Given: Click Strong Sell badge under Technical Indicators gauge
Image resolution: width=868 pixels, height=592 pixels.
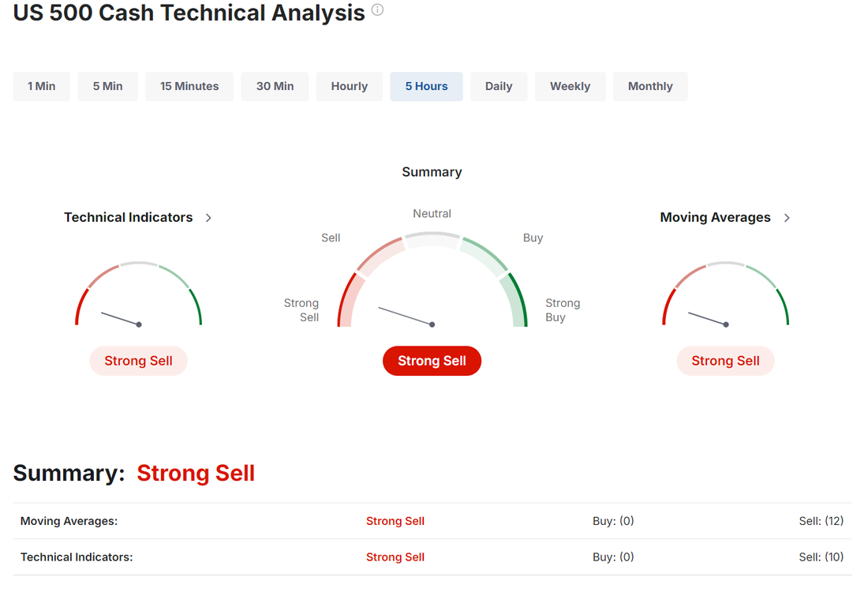Looking at the screenshot, I should tap(138, 361).
